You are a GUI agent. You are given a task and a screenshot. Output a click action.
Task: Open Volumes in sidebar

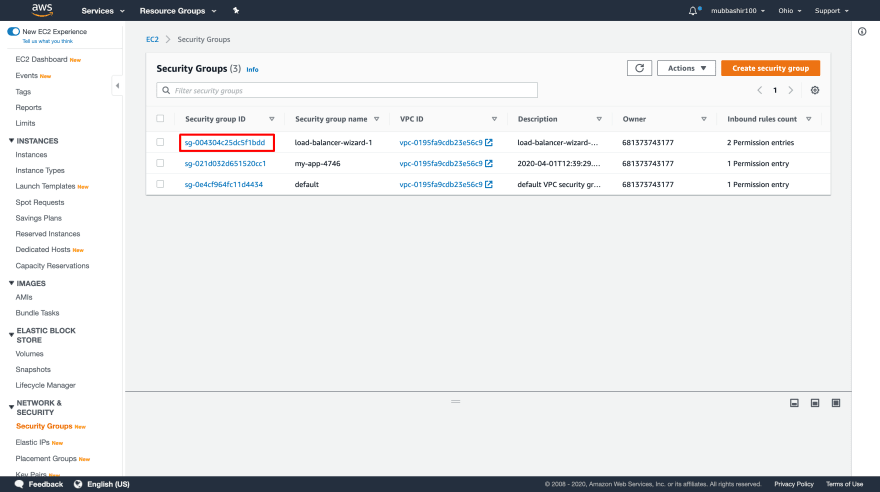pyautogui.click(x=29, y=354)
